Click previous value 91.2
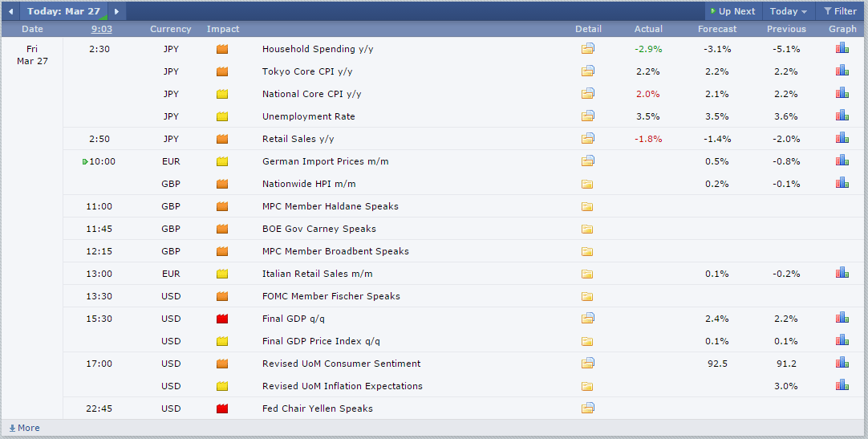 (x=786, y=364)
